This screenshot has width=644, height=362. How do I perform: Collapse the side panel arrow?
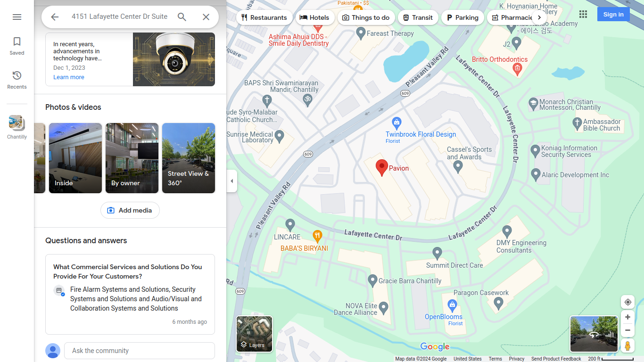tap(231, 181)
